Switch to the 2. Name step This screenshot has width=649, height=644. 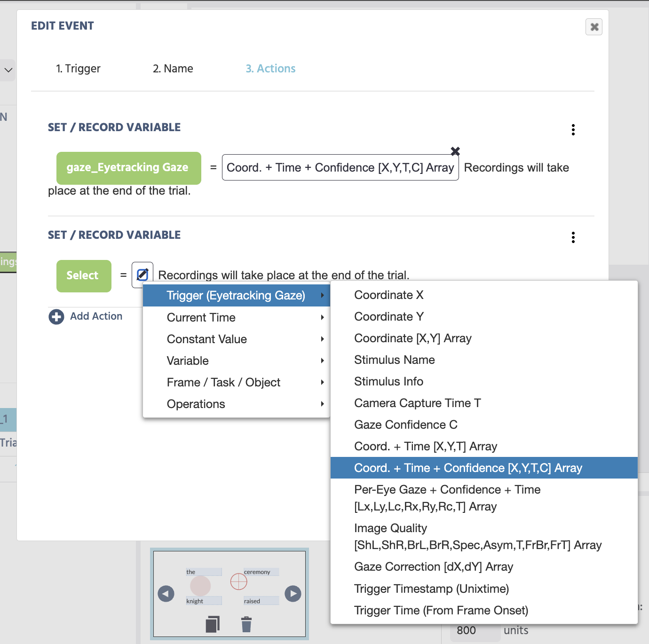pyautogui.click(x=173, y=69)
